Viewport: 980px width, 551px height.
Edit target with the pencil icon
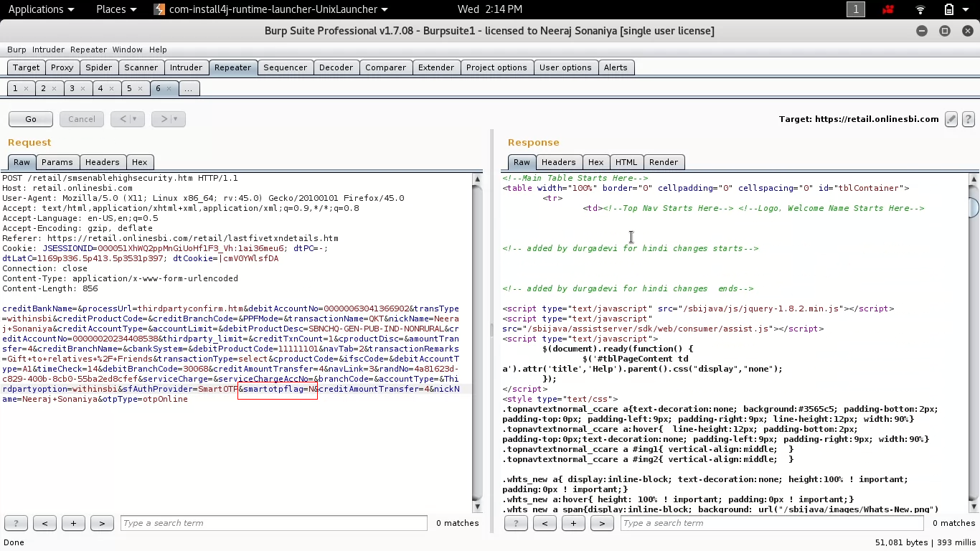click(951, 119)
